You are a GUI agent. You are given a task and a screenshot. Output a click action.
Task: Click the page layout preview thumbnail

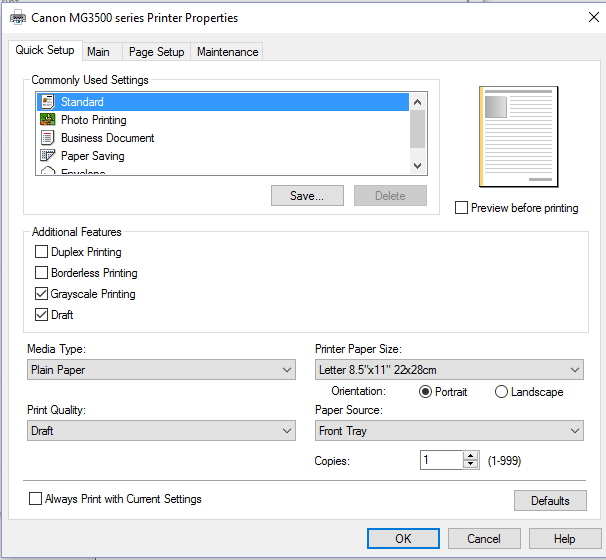pyautogui.click(x=519, y=137)
